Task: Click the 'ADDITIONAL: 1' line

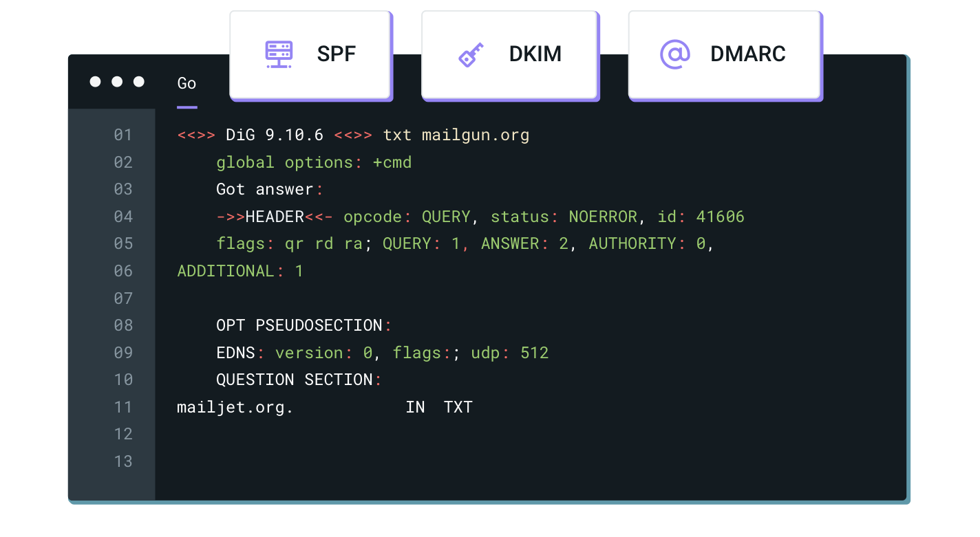Action: 240,271
